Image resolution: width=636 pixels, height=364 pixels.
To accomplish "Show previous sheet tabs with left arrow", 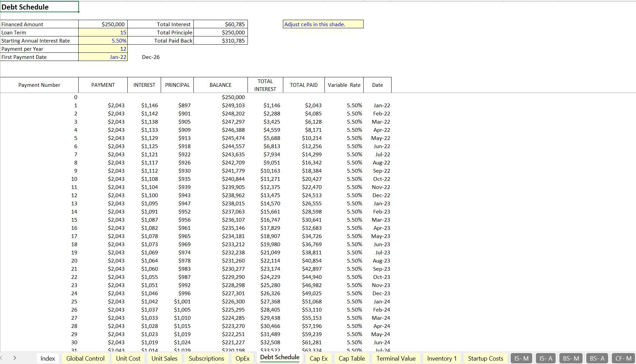I will click(x=2, y=358).
